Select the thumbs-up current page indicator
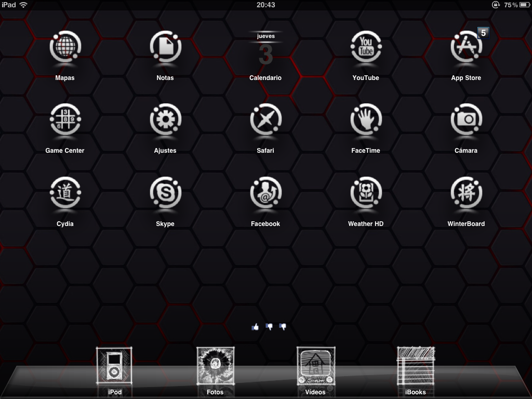The image size is (532, 399). [255, 327]
